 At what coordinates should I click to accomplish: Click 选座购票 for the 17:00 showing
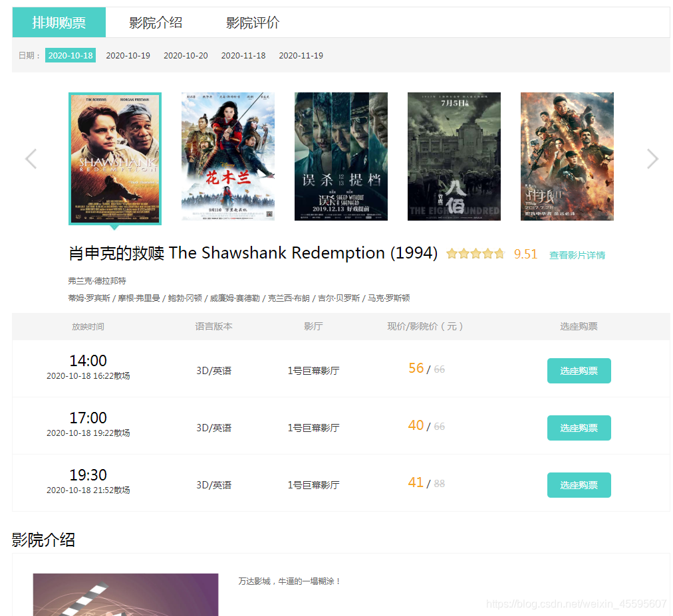coord(579,428)
